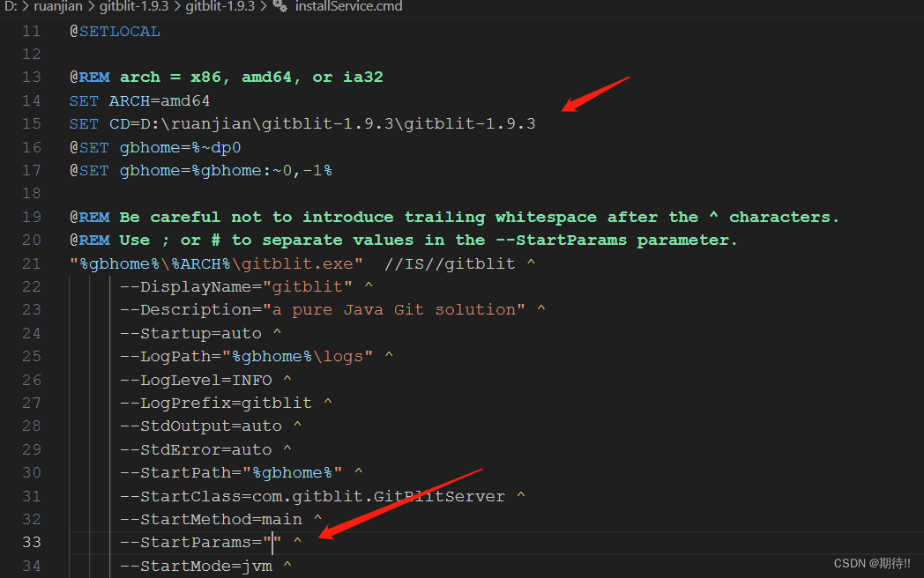Click the //IS//gitblit argument
924x578 pixels.
click(x=450, y=263)
